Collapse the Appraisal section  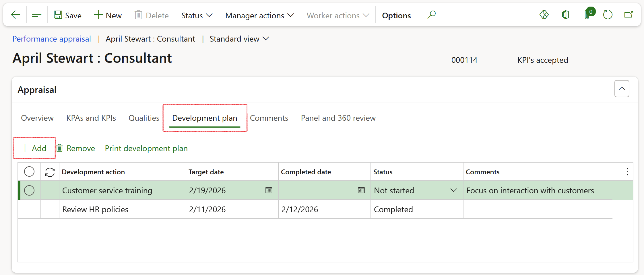622,89
